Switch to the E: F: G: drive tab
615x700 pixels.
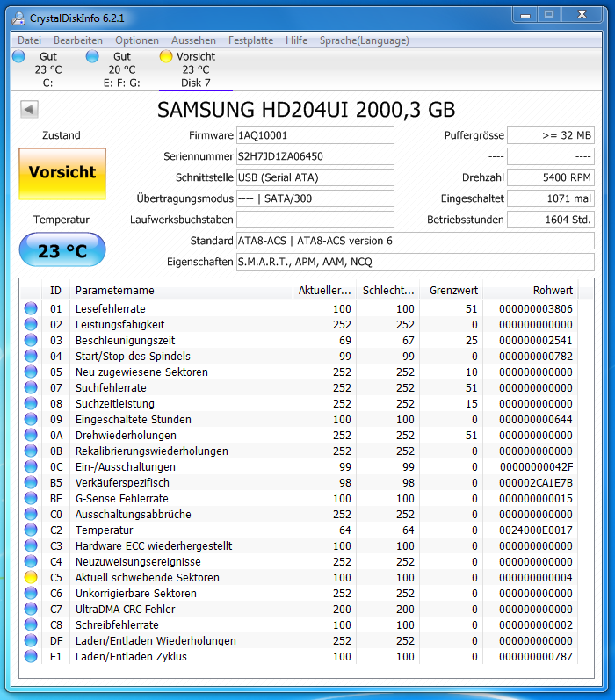[122, 69]
